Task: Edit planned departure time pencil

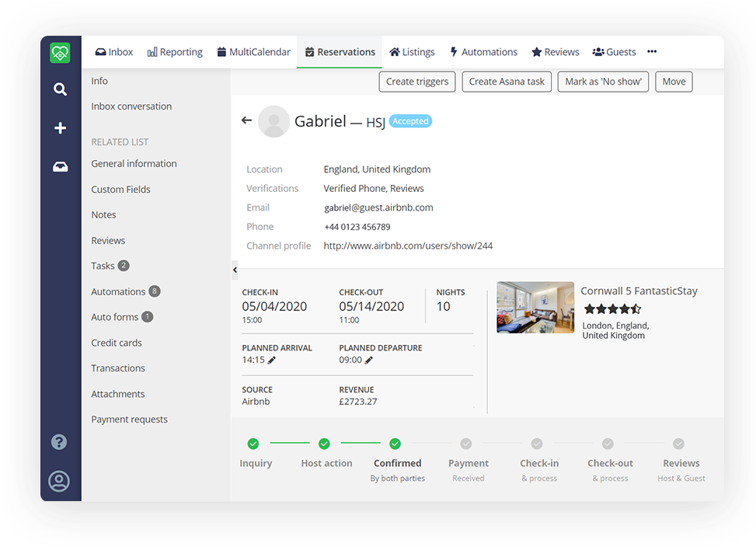Action: pyautogui.click(x=369, y=360)
